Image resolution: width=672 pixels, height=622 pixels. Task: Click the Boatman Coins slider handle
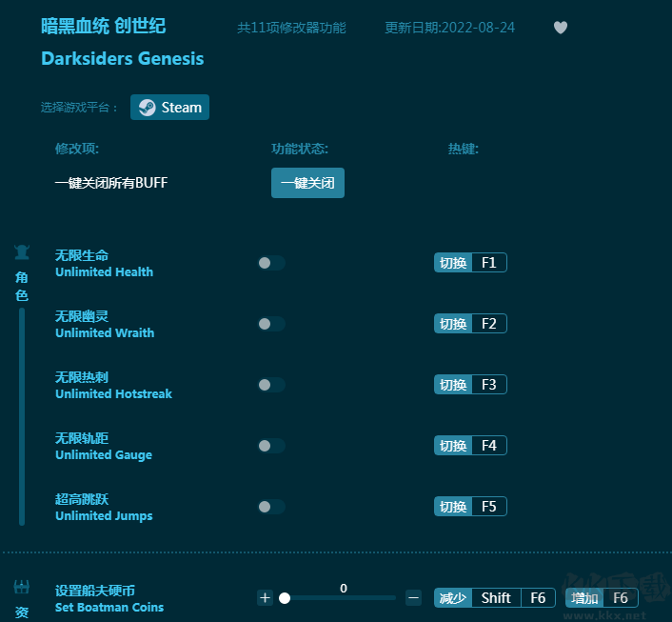pyautogui.click(x=285, y=598)
